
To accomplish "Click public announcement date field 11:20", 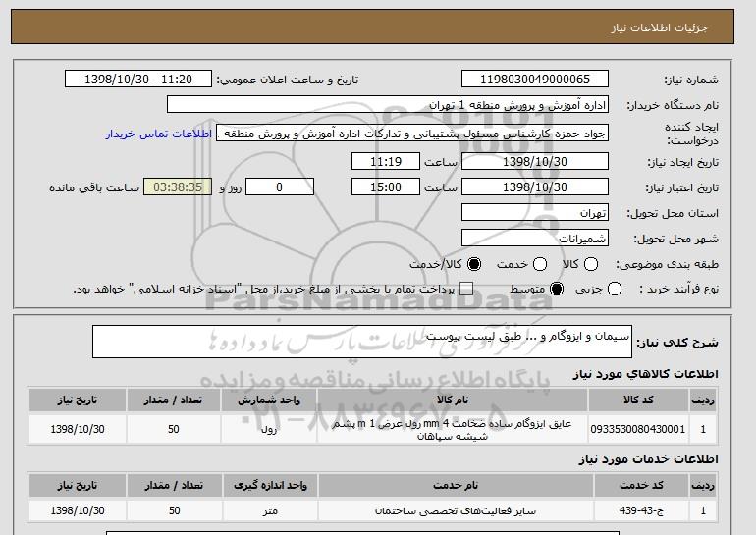I will point(138,80).
